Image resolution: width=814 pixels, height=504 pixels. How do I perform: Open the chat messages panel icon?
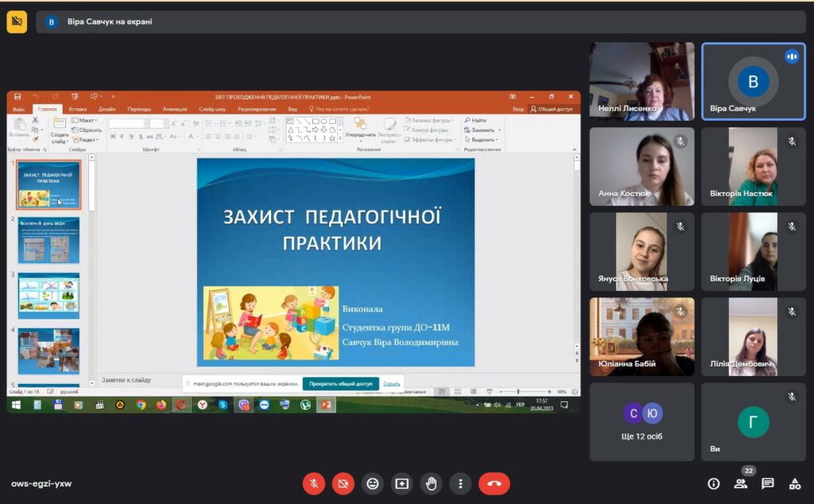(768, 484)
